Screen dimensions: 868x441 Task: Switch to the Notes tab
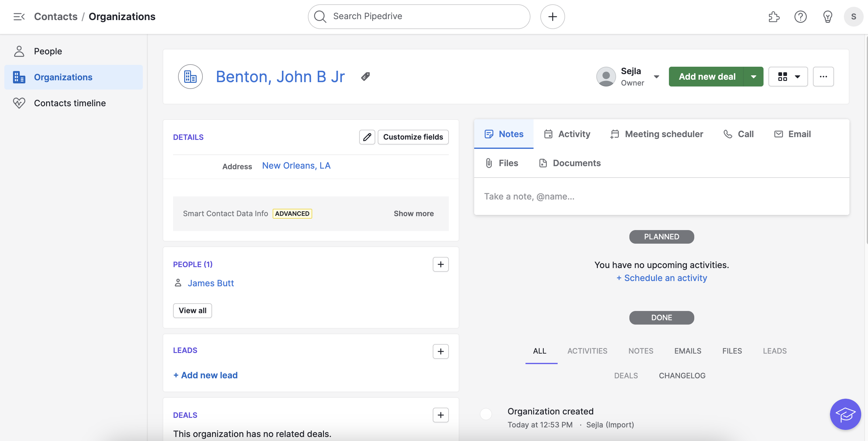click(x=504, y=134)
